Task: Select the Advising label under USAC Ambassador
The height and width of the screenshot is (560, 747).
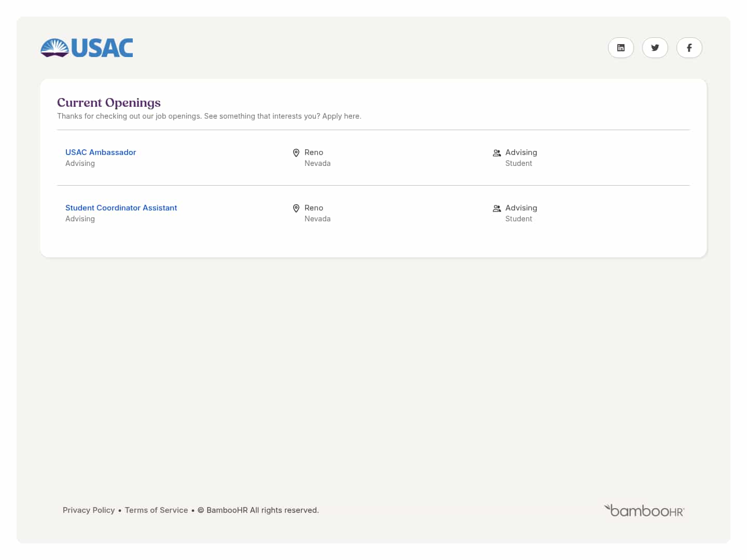Action: 80,163
